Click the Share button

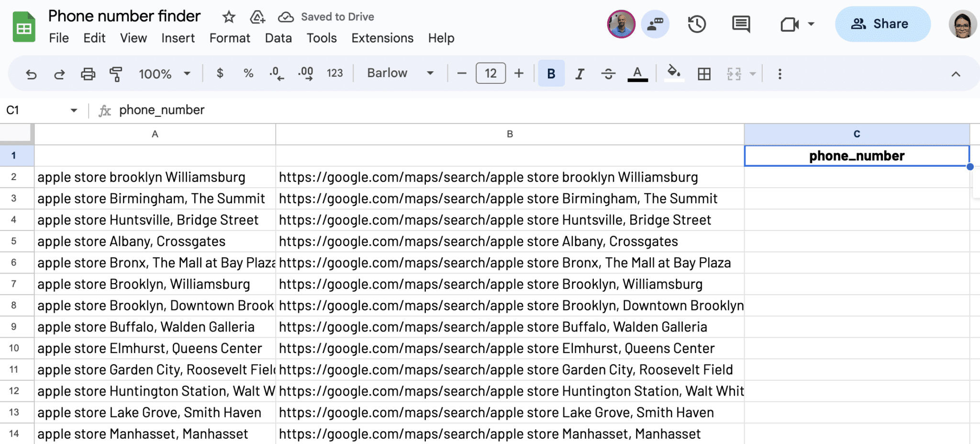[882, 24]
